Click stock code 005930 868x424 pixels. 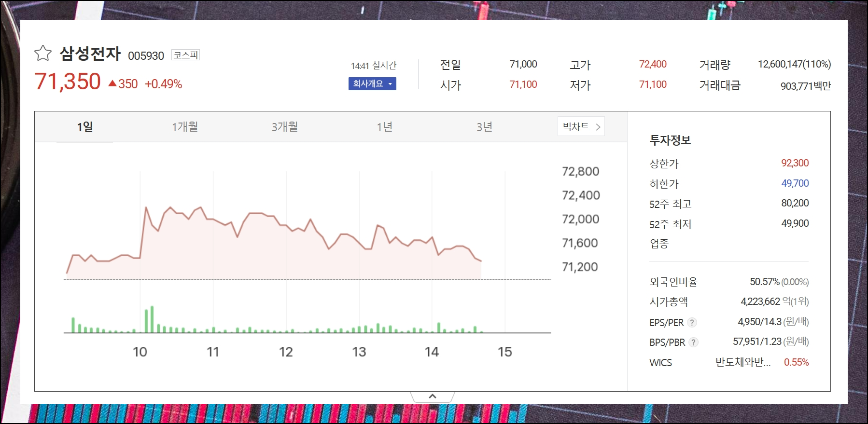click(146, 56)
